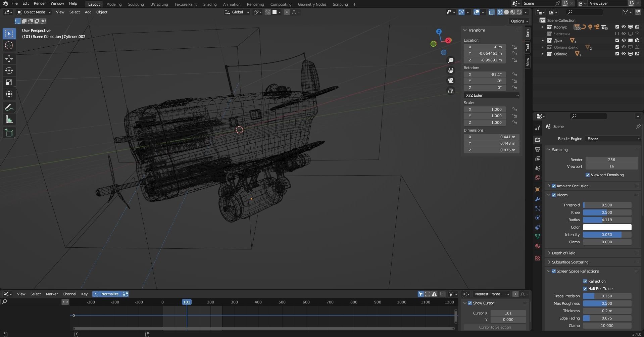Image resolution: width=644 pixels, height=337 pixels.
Task: Open the timeline Marker menu
Action: pyautogui.click(x=52, y=294)
